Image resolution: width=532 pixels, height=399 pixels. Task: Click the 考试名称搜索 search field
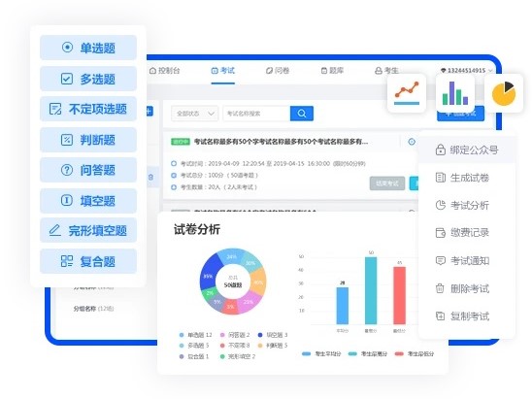(256, 114)
